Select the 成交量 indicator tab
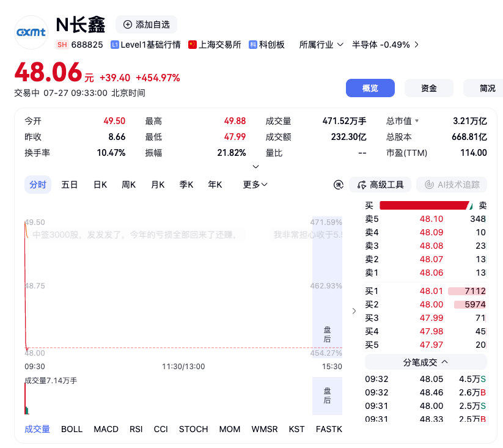 tap(37, 429)
